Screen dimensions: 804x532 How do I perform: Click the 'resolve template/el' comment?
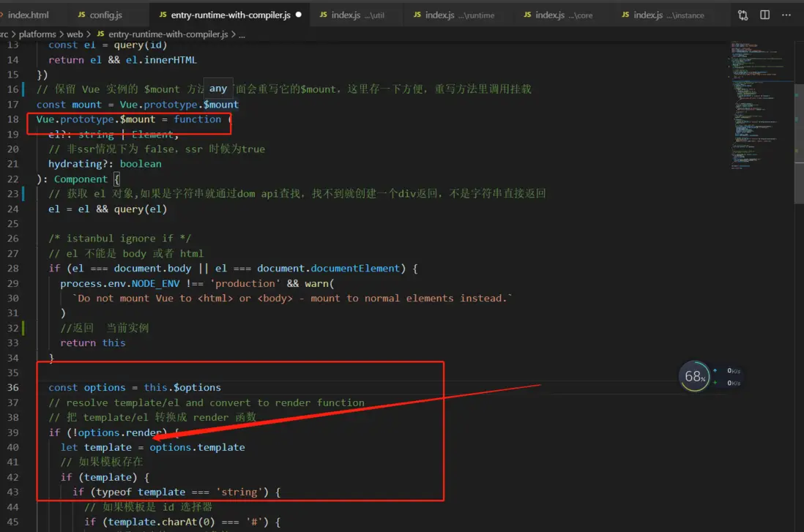point(206,403)
